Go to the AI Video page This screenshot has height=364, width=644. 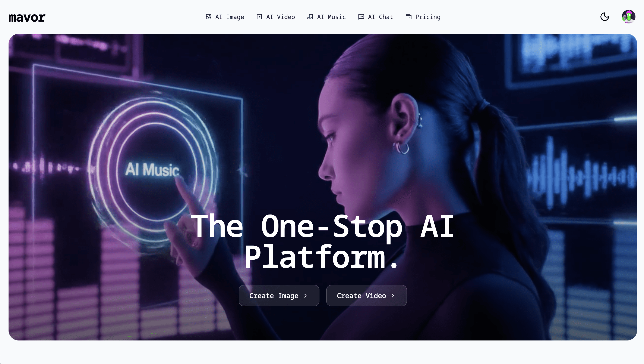tap(275, 17)
